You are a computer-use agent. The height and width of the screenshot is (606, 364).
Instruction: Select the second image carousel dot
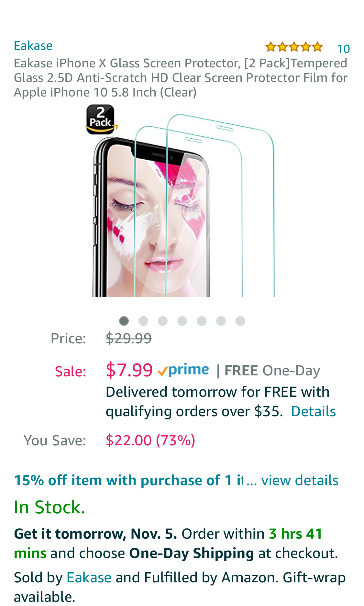point(143,321)
